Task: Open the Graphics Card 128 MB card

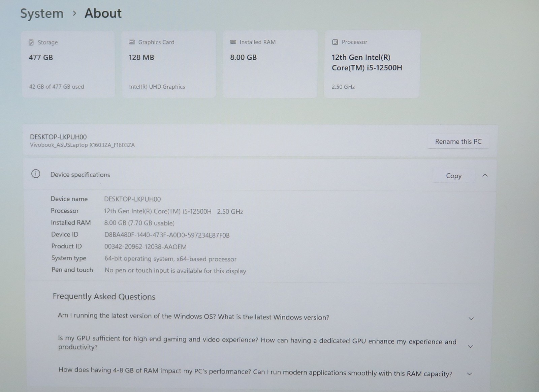Action: click(x=169, y=64)
